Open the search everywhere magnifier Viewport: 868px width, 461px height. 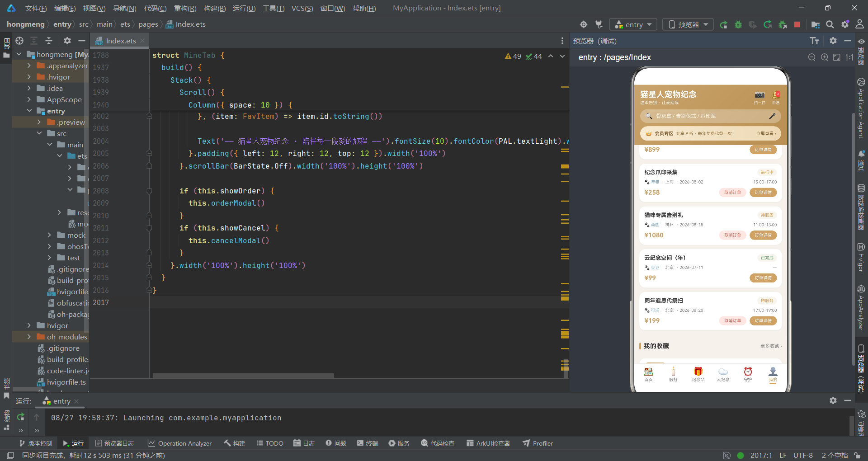pyautogui.click(x=830, y=24)
